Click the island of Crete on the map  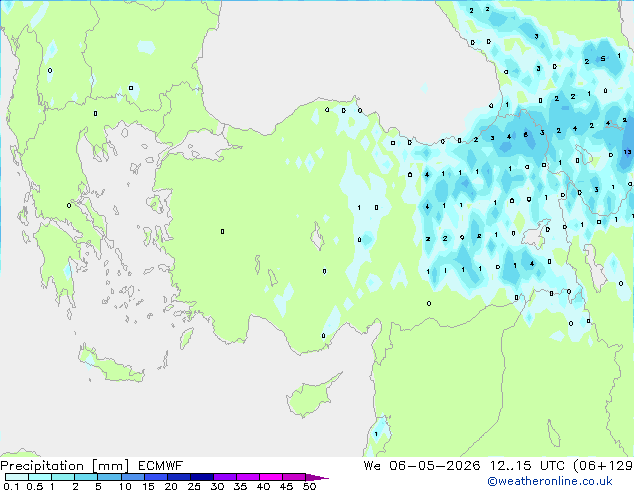pyautogui.click(x=111, y=365)
